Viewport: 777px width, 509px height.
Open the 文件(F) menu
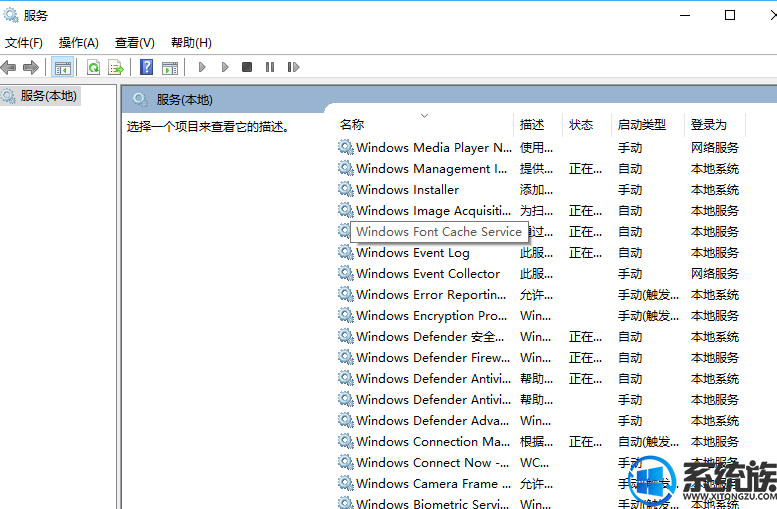point(24,43)
